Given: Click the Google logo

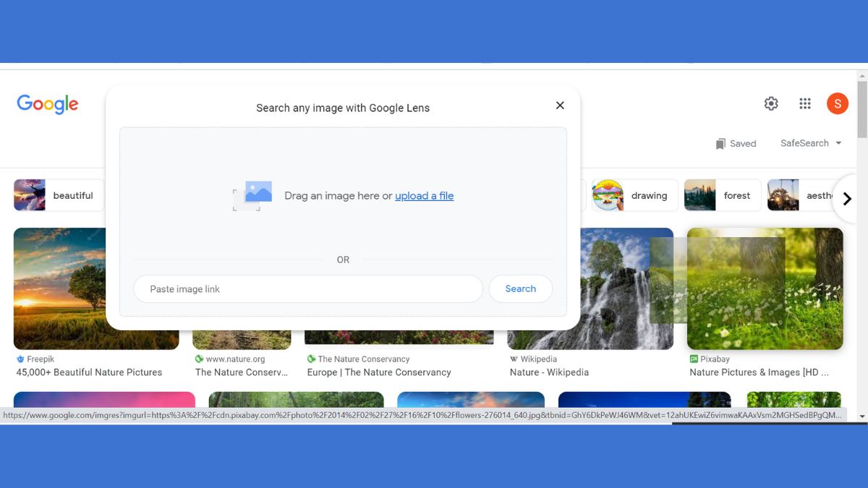Looking at the screenshot, I should (48, 104).
